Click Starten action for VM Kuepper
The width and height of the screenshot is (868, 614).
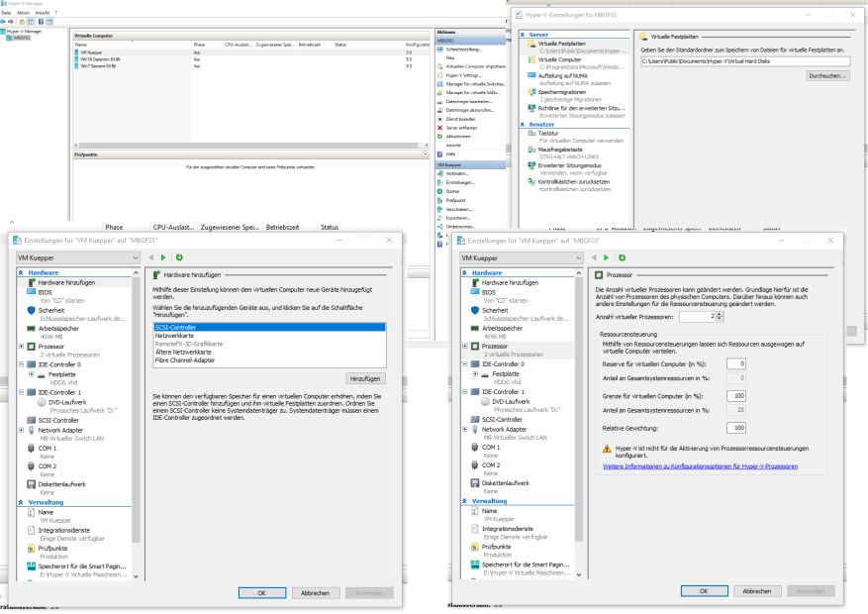click(453, 191)
